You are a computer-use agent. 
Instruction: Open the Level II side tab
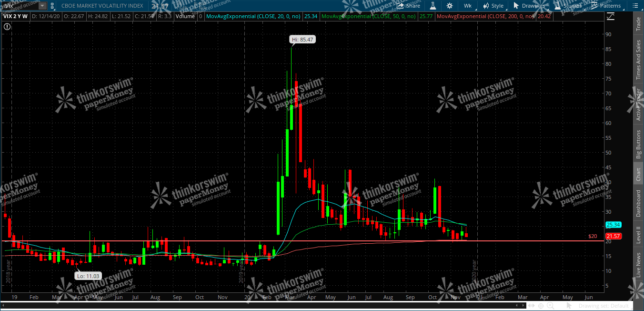[x=638, y=235]
